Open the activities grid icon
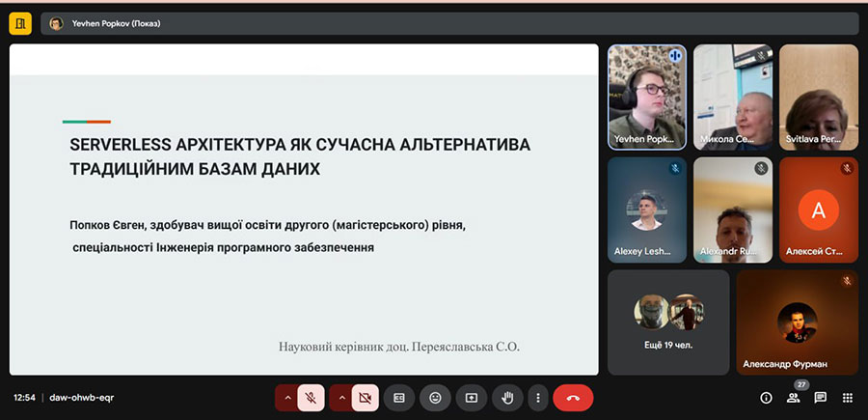 click(848, 398)
